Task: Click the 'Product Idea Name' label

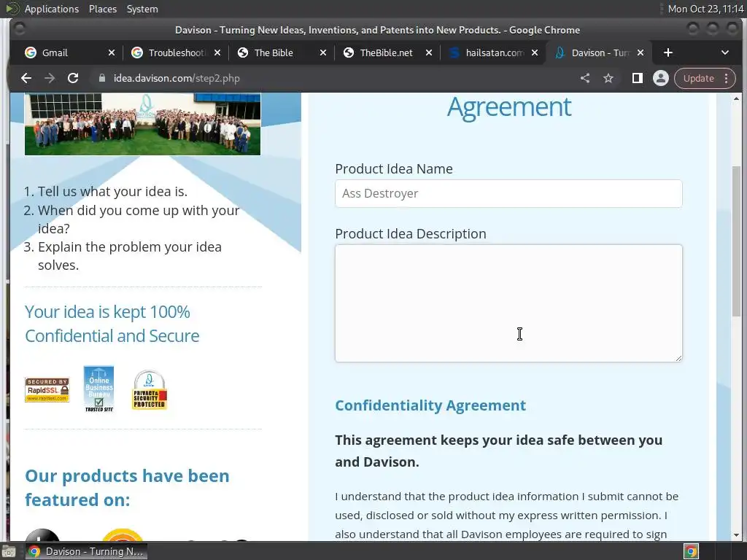Action: (393, 169)
